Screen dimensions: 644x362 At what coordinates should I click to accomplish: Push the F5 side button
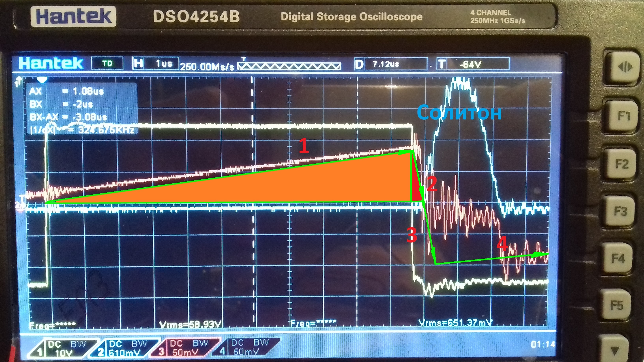pyautogui.click(x=617, y=305)
